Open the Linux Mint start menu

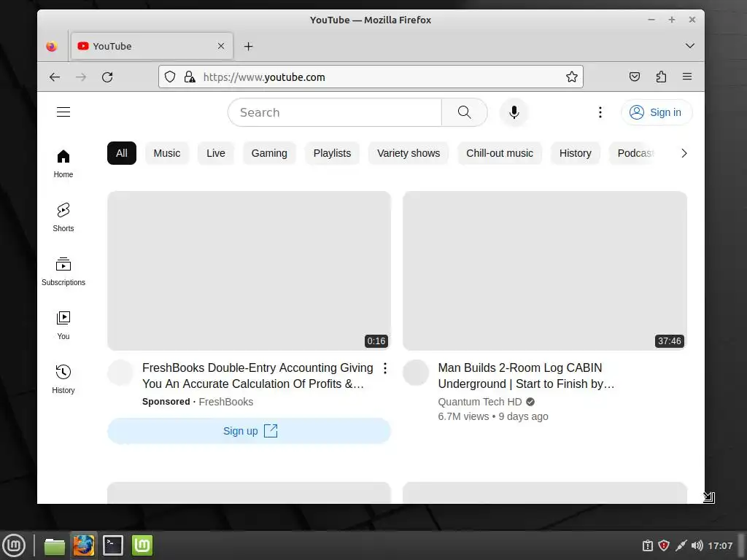tap(14, 545)
